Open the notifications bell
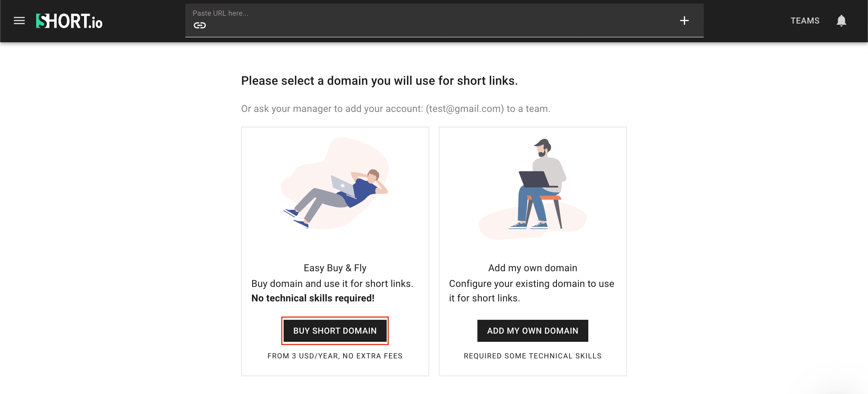The height and width of the screenshot is (394, 868). click(x=841, y=21)
